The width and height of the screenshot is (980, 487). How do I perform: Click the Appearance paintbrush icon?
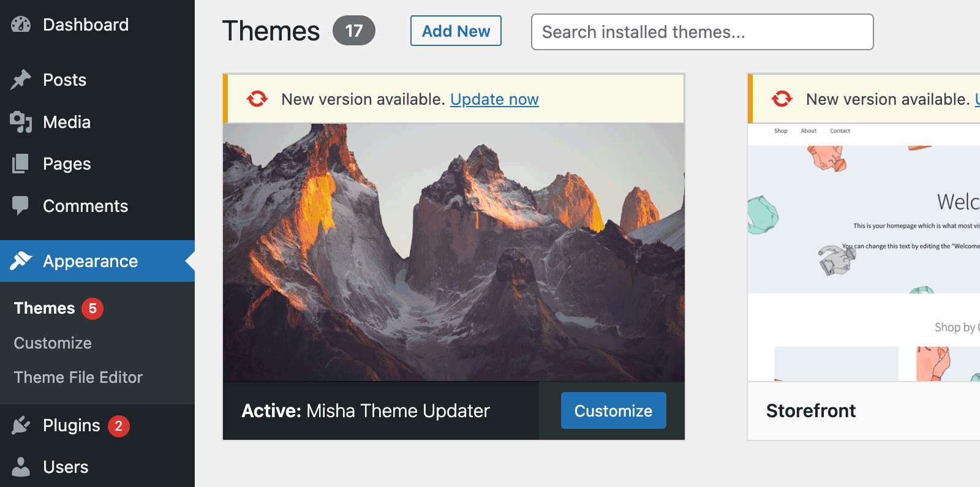(x=21, y=261)
